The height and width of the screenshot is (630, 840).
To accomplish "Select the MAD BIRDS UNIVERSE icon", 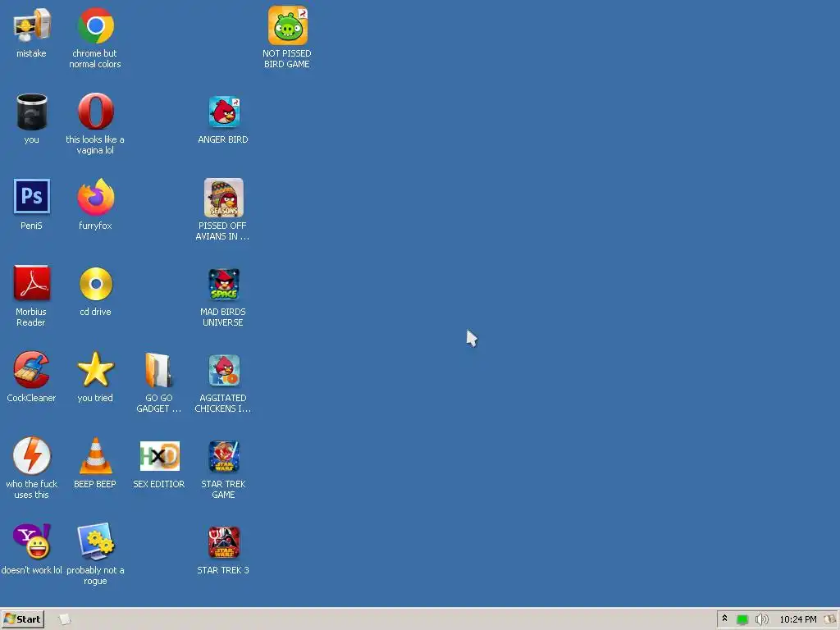I will pyautogui.click(x=224, y=285).
